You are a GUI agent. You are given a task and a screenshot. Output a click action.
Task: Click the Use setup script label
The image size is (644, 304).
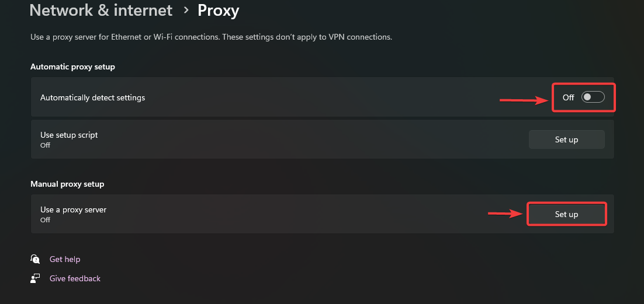point(69,135)
